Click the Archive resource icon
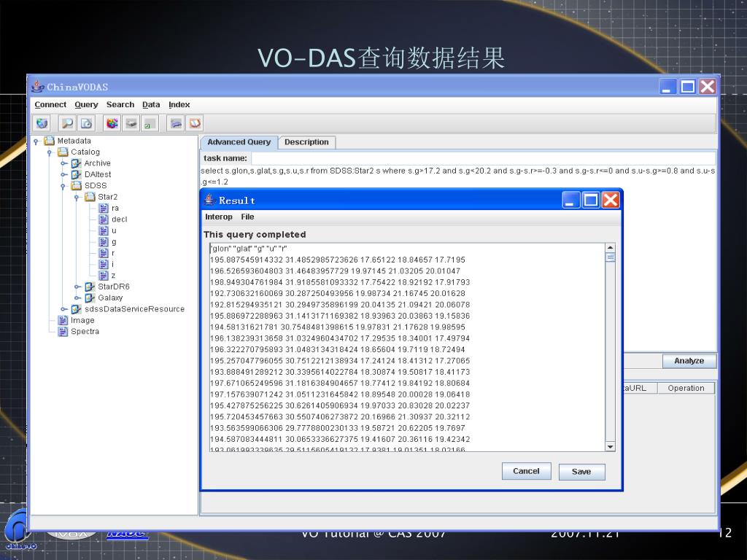Viewport: 747px width, 560px height. pyautogui.click(x=76, y=163)
